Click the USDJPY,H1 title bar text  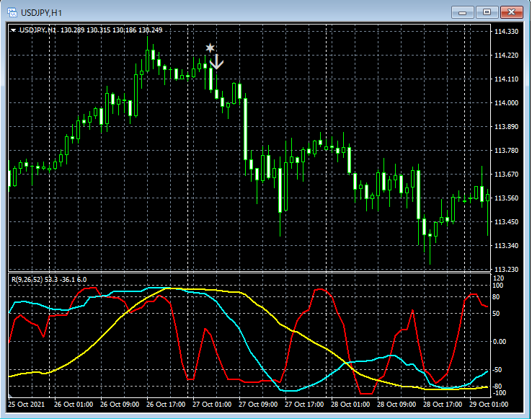pos(41,13)
